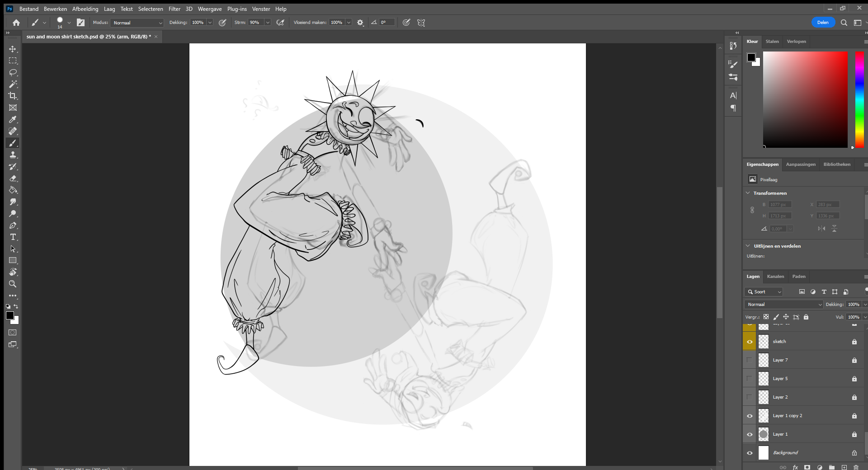Screen dimensions: 868x470
Task: Open the search magnifier icon
Action: click(x=844, y=23)
